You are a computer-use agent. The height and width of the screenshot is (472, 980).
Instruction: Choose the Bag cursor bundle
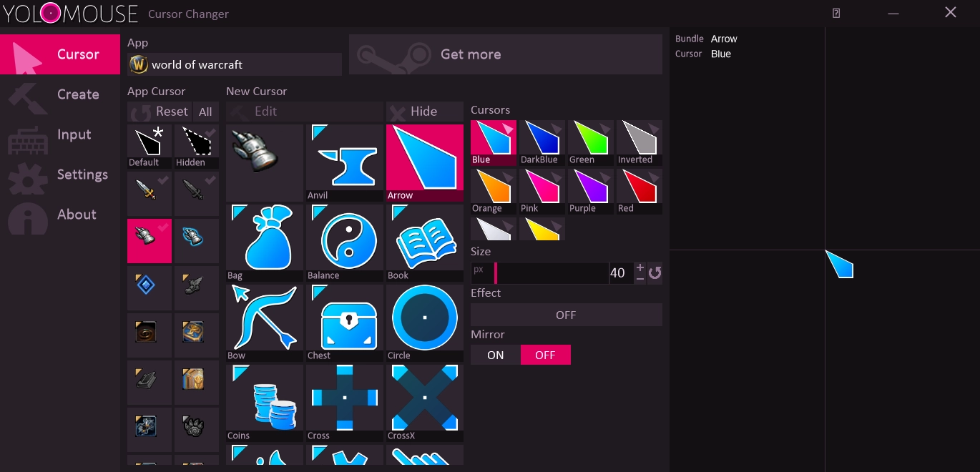point(265,242)
